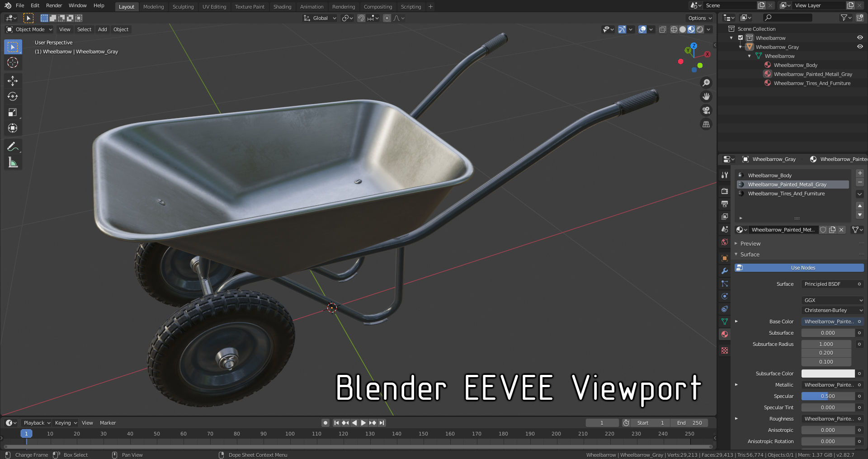Switch perspective/orthographic grid icon

coord(706,124)
